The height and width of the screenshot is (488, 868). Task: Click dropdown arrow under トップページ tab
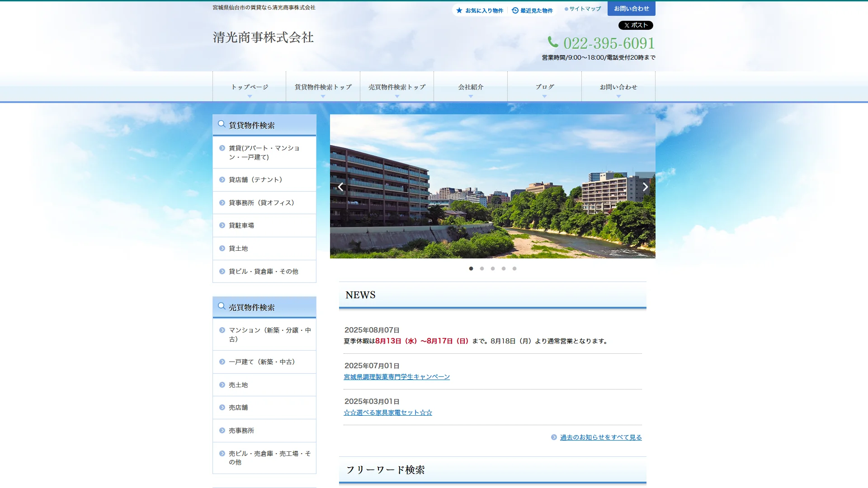[250, 96]
